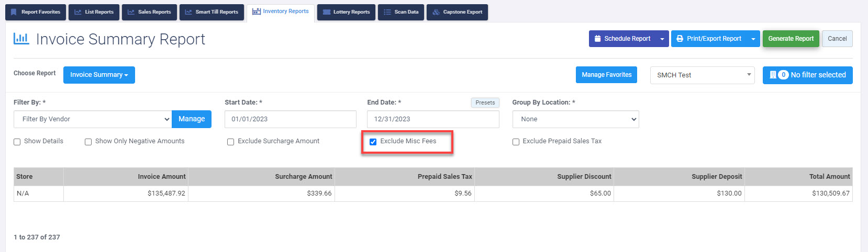Click the Print/Export Report button
This screenshot has height=252, width=868.
pyautogui.click(x=709, y=39)
